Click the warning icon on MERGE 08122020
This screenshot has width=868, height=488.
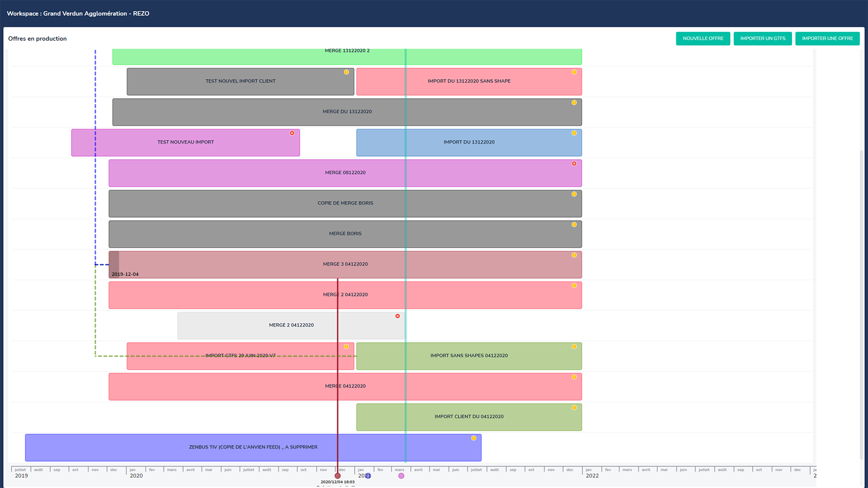pyautogui.click(x=574, y=164)
